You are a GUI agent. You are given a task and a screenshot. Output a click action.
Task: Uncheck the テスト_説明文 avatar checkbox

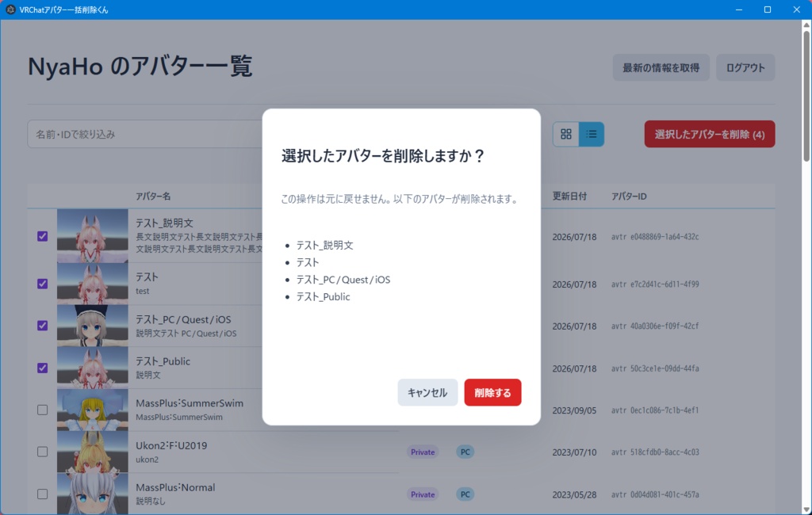43,236
